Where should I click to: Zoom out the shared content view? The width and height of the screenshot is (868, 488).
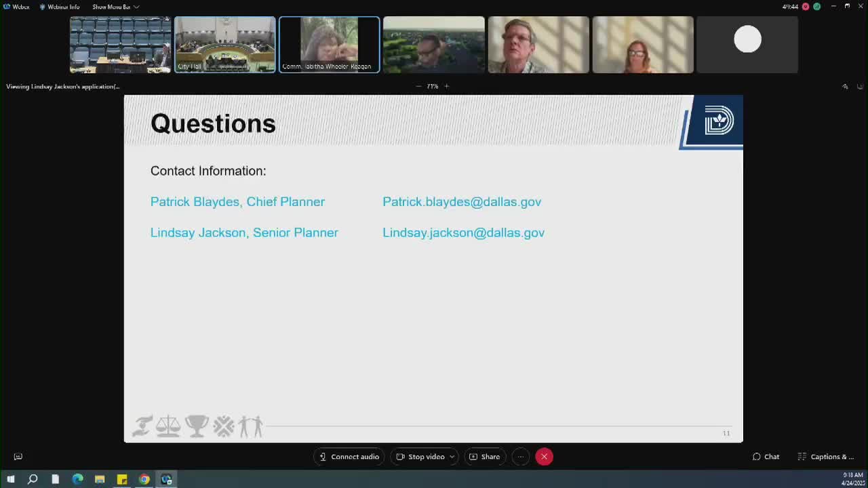pos(418,86)
